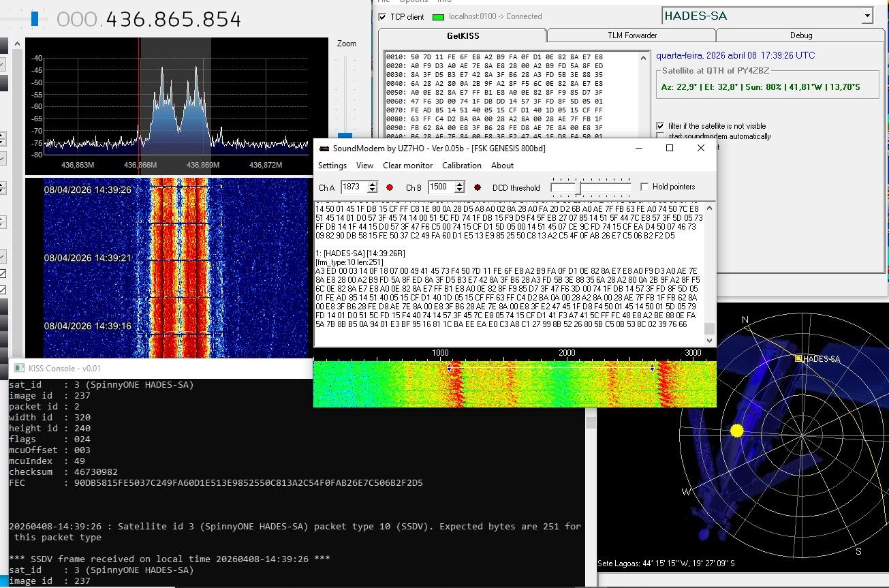889x588 pixels.
Task: Switch to the TLM Forwarder tab
Action: 631,35
